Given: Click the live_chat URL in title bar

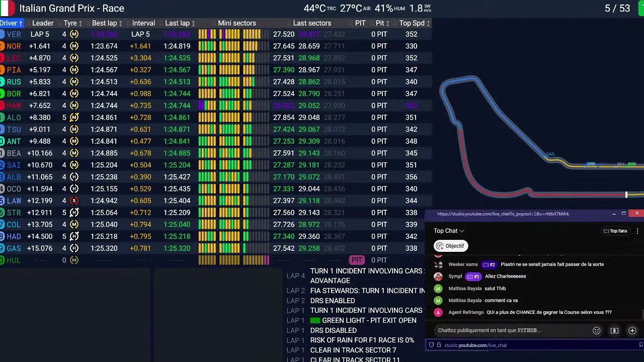Looking at the screenshot, I should coord(503,214).
